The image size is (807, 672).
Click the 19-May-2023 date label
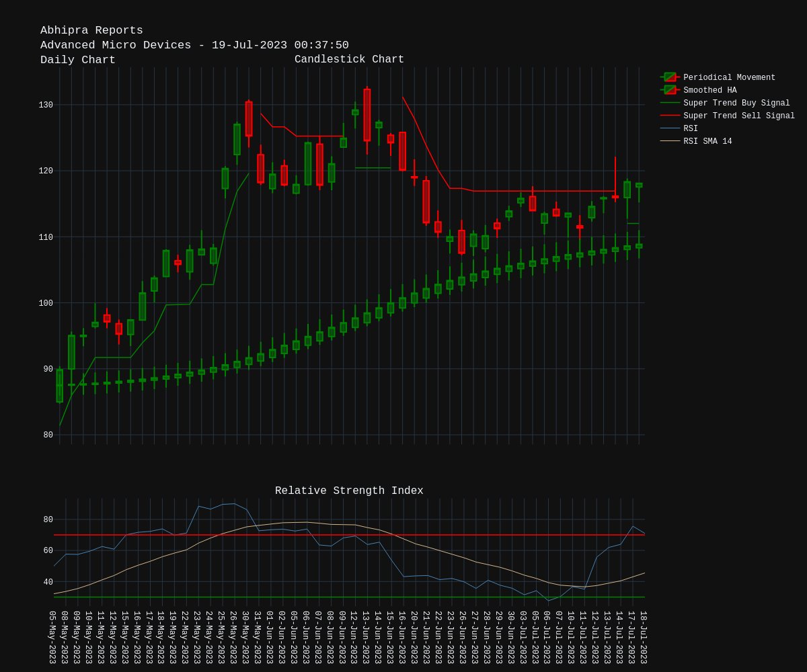click(x=174, y=637)
